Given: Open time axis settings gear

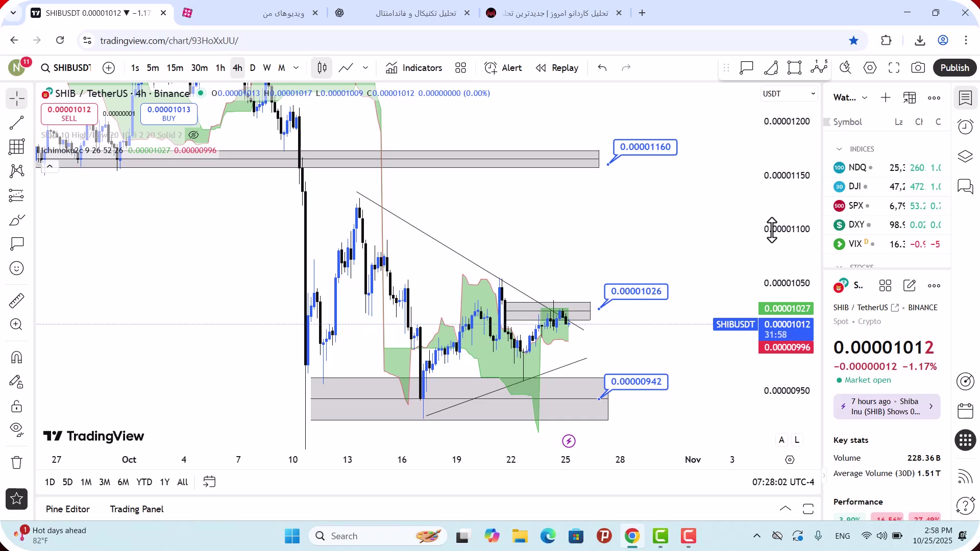Looking at the screenshot, I should click(790, 460).
